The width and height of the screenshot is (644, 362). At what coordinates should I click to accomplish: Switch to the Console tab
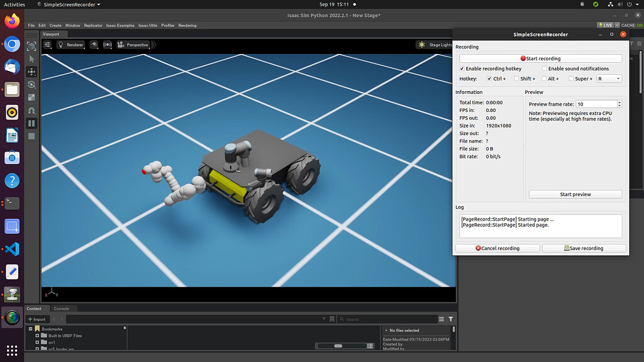click(62, 309)
